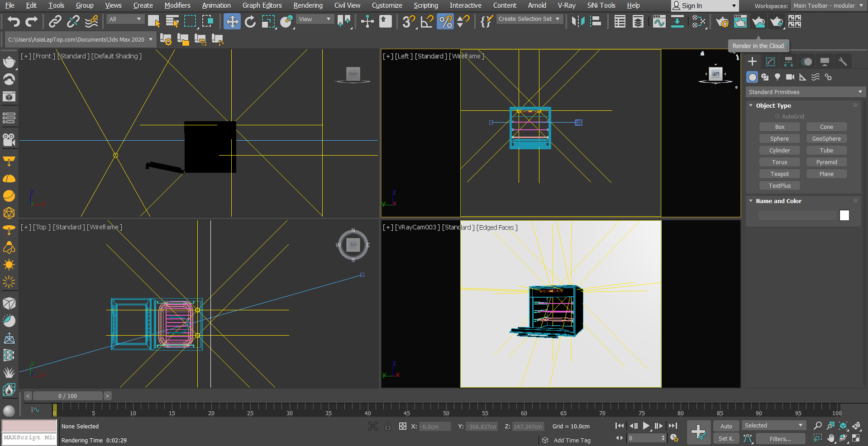Open the key filter Selected dropdown

(x=774, y=426)
